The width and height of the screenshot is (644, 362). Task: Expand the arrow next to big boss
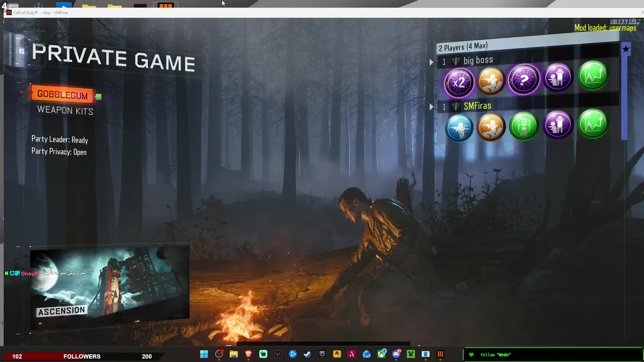click(x=431, y=62)
